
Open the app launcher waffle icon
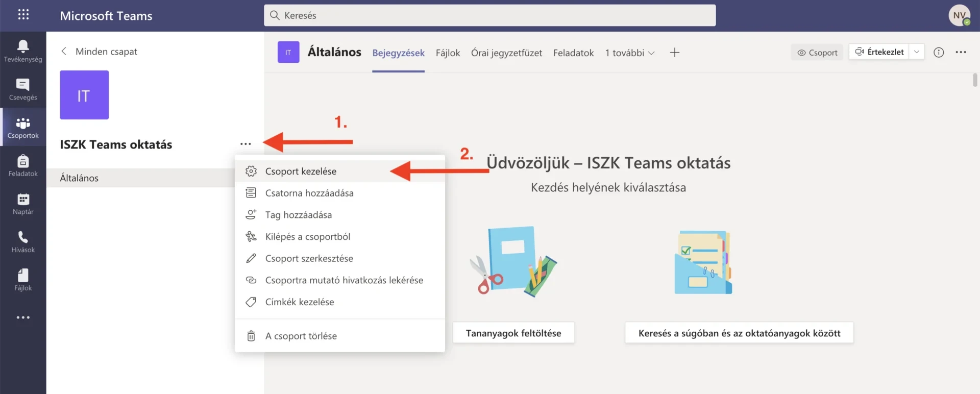tap(23, 15)
